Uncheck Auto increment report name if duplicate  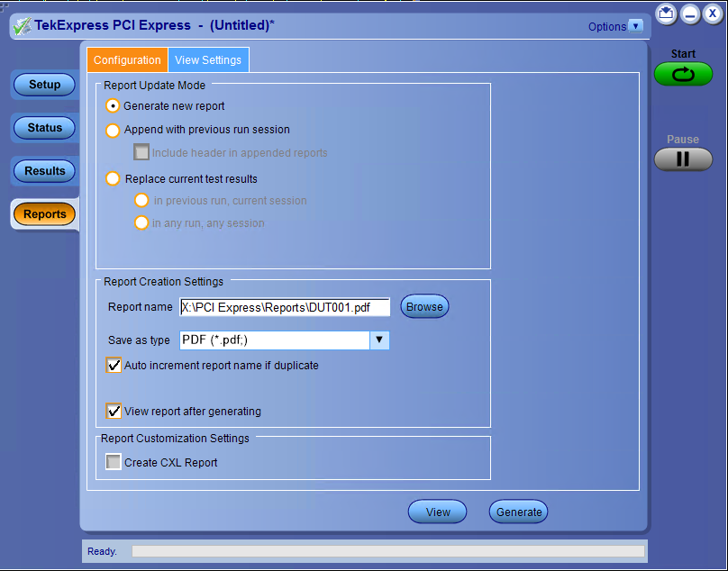pyautogui.click(x=114, y=365)
